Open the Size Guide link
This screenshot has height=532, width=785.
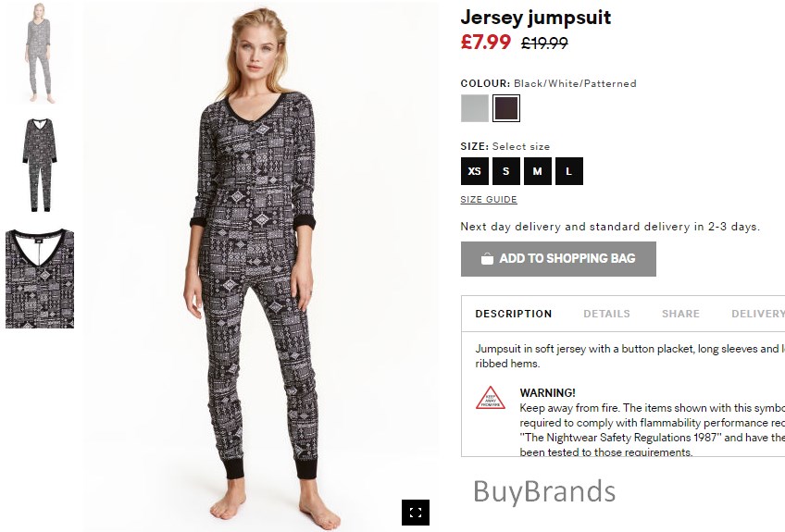click(x=489, y=200)
